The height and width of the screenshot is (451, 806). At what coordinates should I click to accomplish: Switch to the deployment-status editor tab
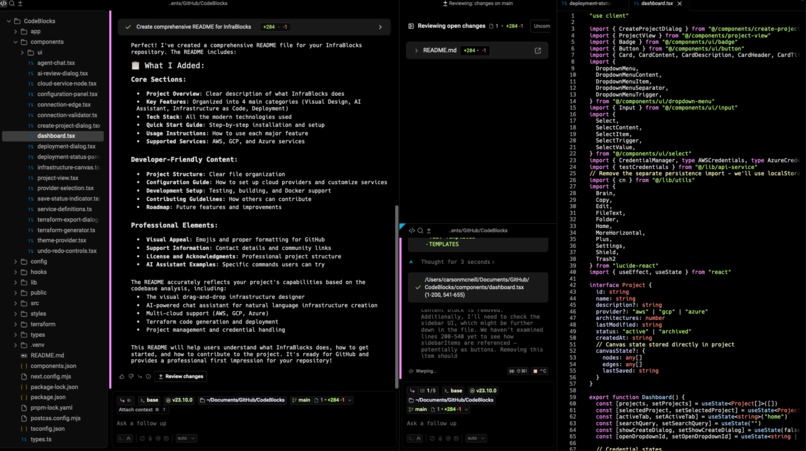pyautogui.click(x=589, y=4)
